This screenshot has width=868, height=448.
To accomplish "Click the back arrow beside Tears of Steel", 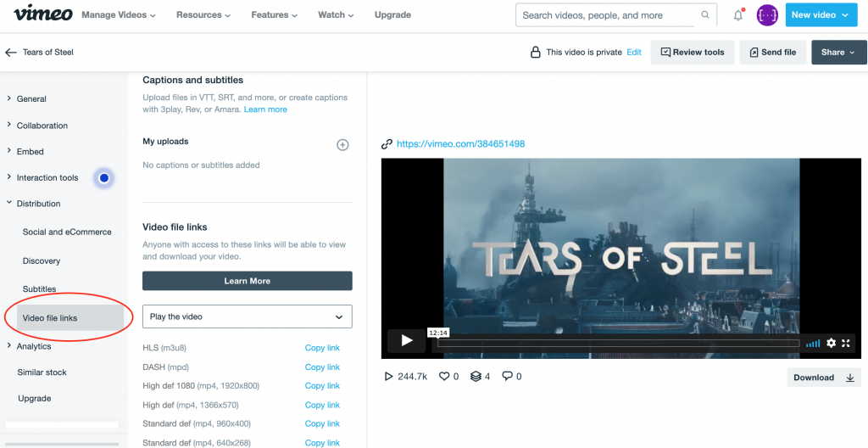I will (x=11, y=53).
